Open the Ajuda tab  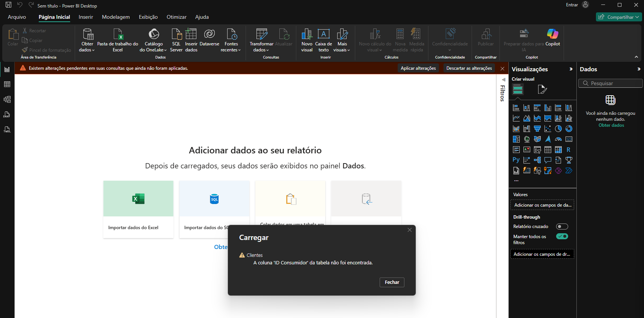pyautogui.click(x=202, y=17)
